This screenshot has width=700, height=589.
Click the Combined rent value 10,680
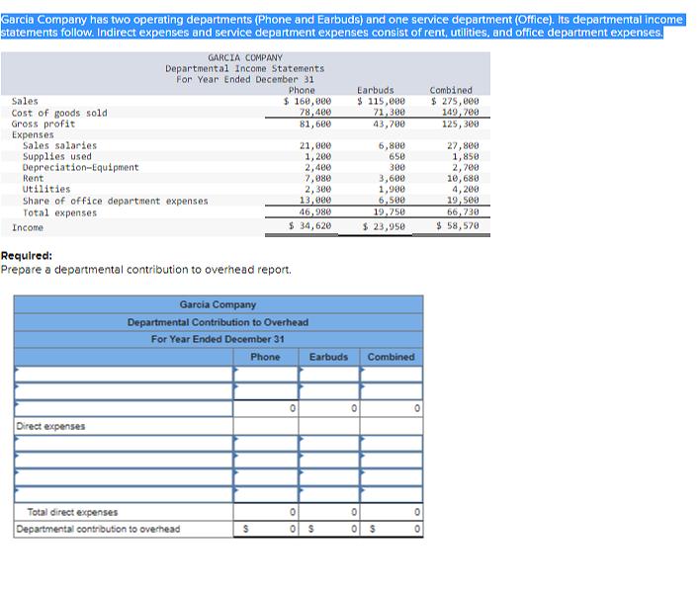pyautogui.click(x=463, y=178)
